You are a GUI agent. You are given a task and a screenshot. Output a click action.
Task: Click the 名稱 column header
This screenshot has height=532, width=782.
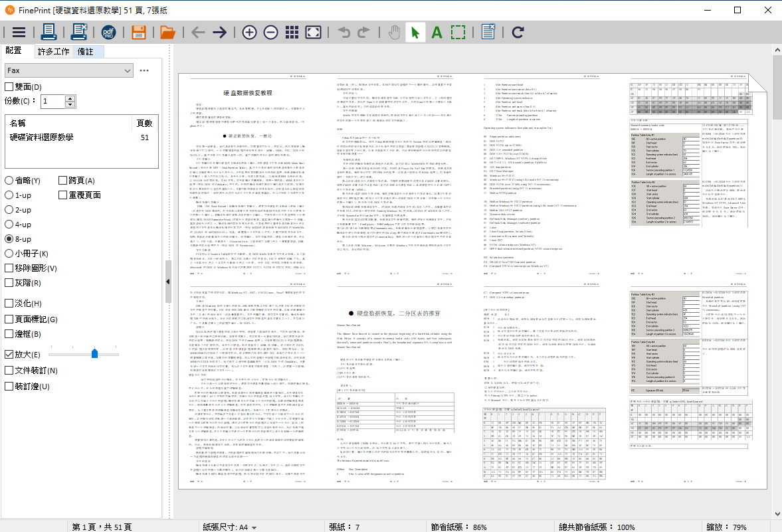click(70, 123)
